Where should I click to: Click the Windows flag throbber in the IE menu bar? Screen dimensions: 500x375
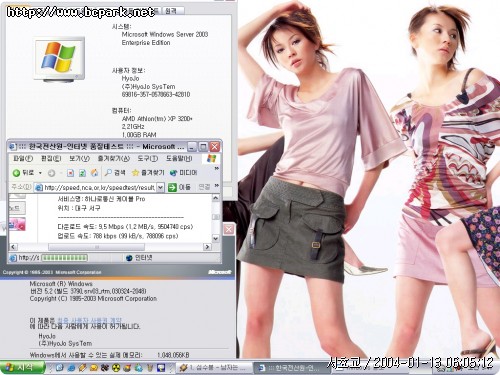[211, 158]
